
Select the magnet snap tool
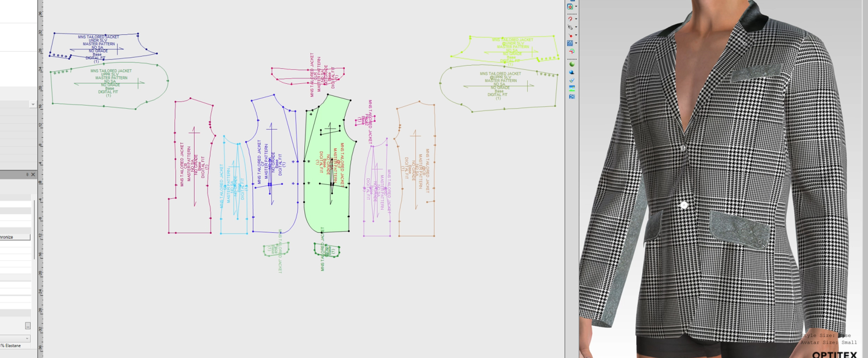571,19
